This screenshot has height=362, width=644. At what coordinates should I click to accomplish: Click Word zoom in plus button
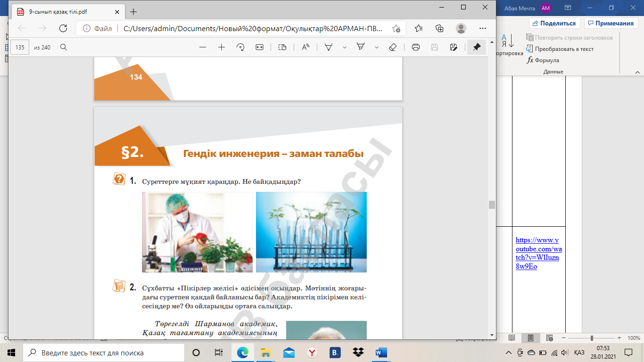point(620,338)
